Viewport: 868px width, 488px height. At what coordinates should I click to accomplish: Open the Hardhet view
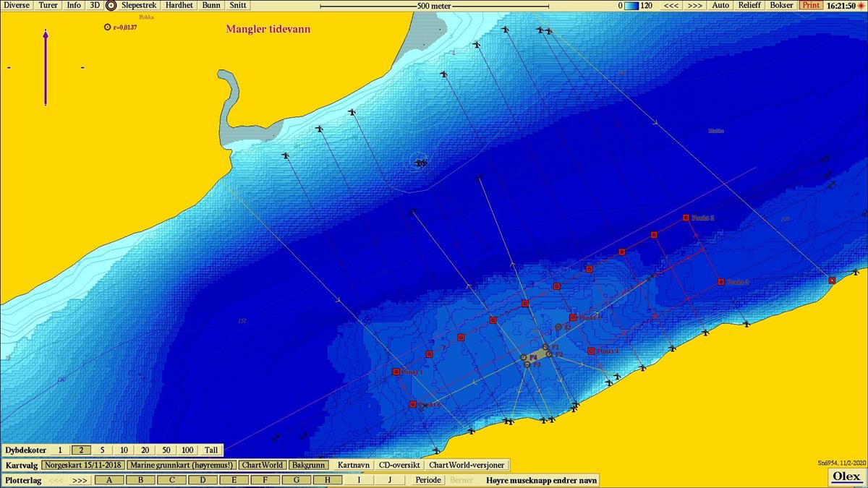click(179, 5)
